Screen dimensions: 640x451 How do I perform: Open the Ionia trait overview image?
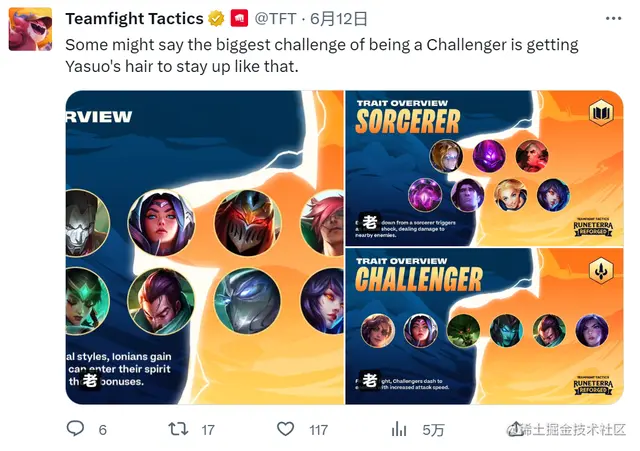[x=204, y=247]
